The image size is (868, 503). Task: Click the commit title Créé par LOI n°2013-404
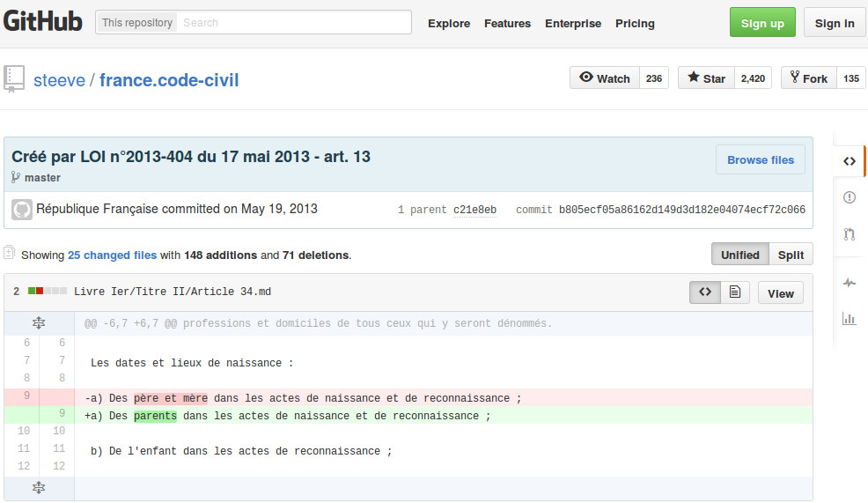(191, 157)
